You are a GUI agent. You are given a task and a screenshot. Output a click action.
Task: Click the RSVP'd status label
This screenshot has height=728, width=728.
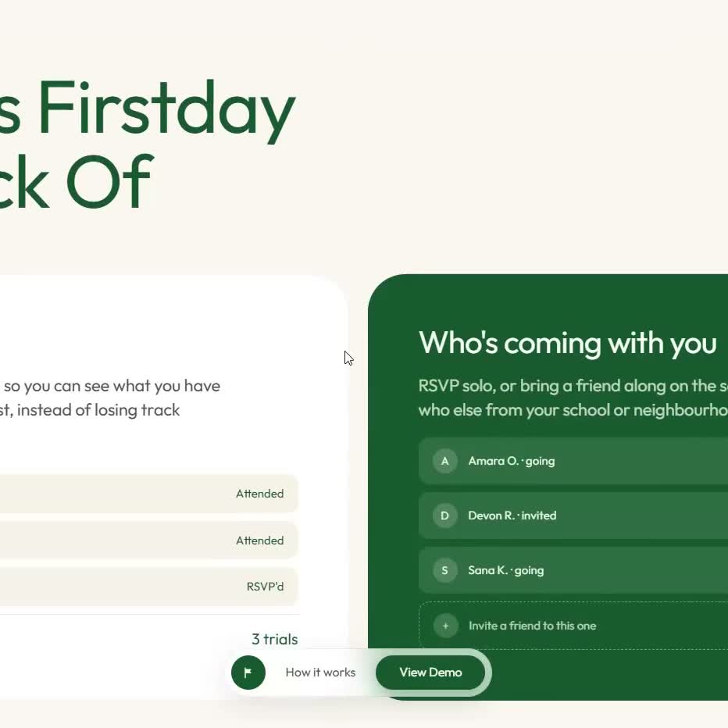265,587
